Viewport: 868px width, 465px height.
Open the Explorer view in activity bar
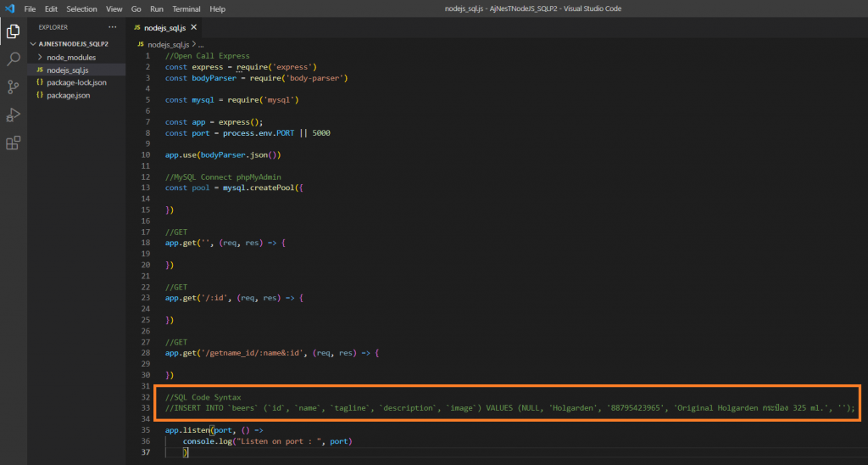point(13,31)
